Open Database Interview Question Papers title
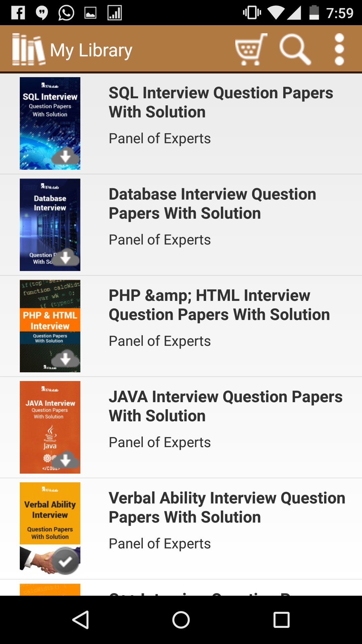This screenshot has height=644, width=362. [x=213, y=204]
